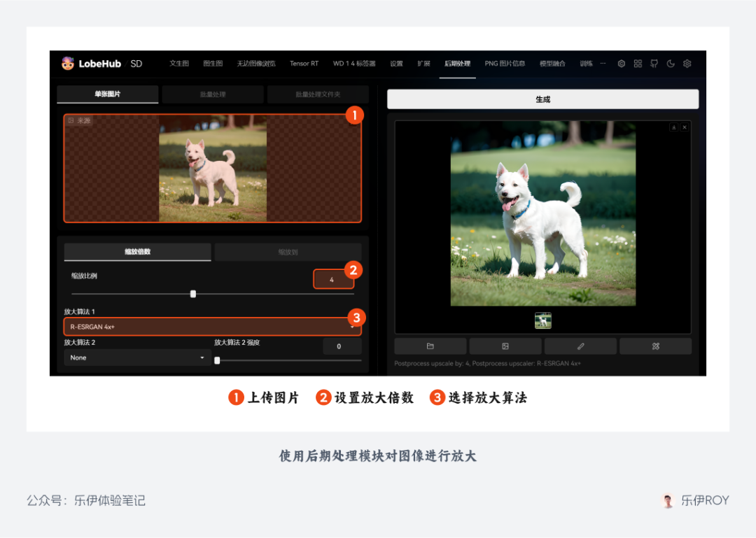Select the dog thumbnail below the output image
756x538 pixels.
(x=543, y=320)
